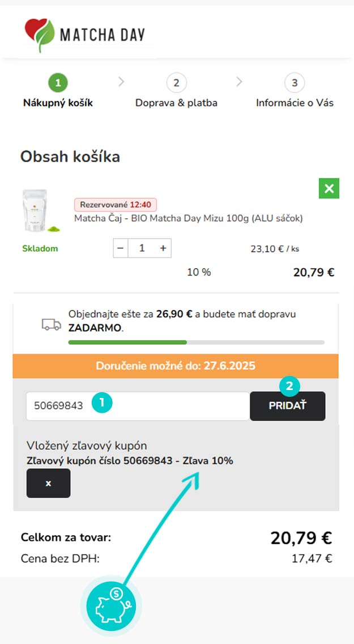Click the teal number 1 badge
Image resolution: width=354 pixels, height=644 pixels.
(x=102, y=403)
